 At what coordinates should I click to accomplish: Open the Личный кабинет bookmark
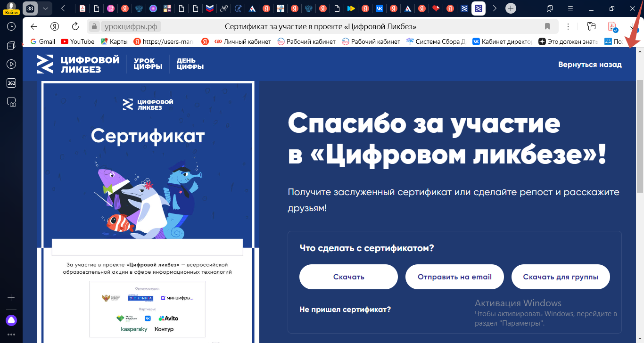pos(243,41)
